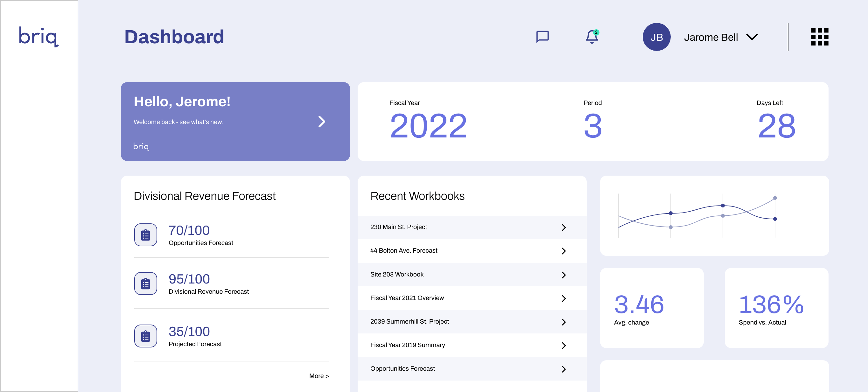Click the Opportunities Forecast clipboard icon

[145, 235]
